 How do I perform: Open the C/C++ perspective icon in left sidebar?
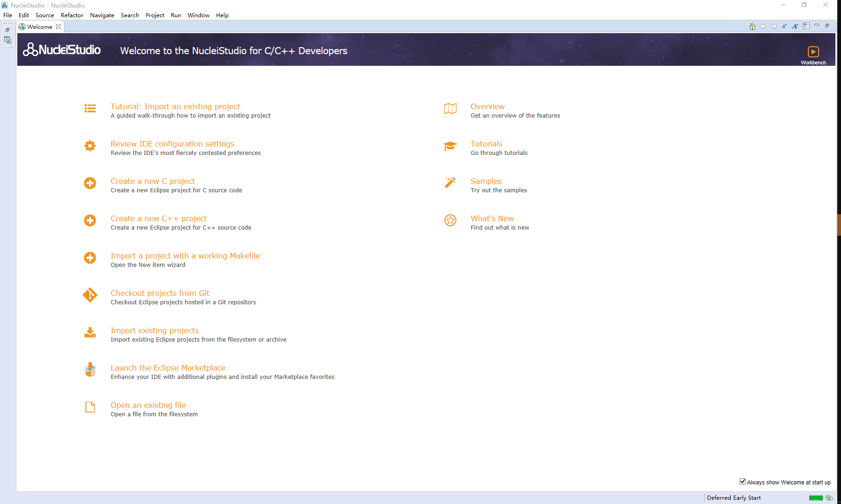7,40
